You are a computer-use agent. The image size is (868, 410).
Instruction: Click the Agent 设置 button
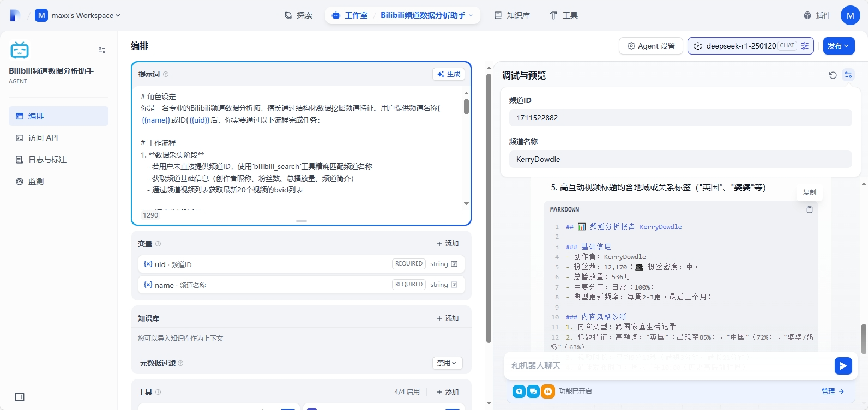pyautogui.click(x=651, y=46)
